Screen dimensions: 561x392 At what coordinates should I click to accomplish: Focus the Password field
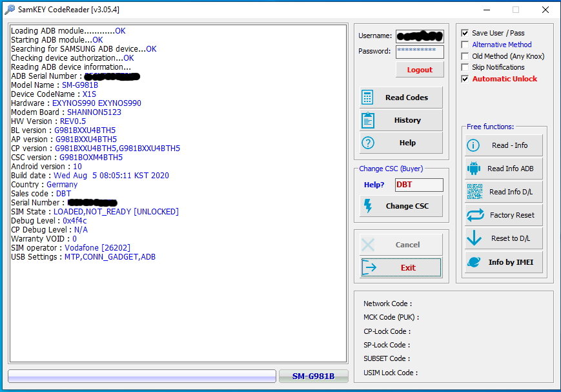coord(420,52)
